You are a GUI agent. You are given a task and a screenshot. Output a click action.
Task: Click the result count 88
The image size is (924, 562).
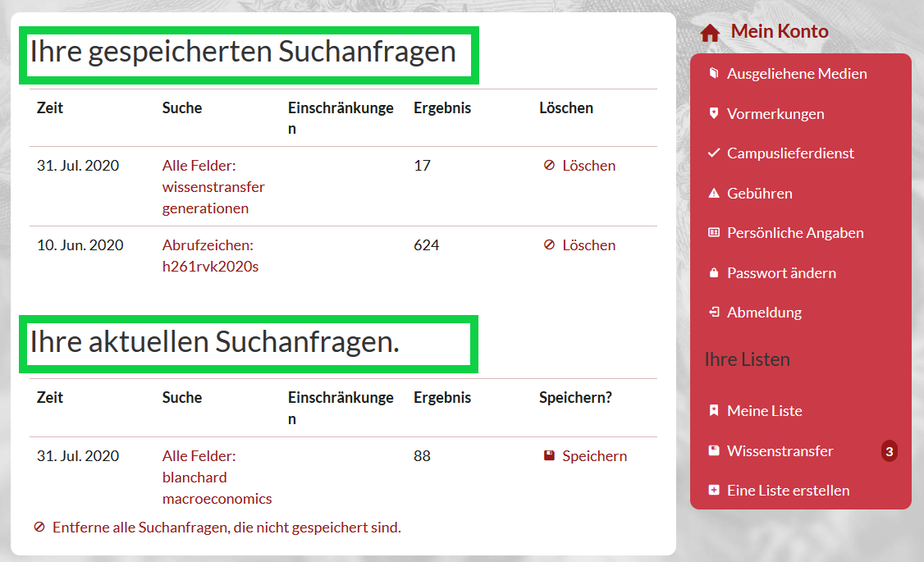(x=422, y=456)
